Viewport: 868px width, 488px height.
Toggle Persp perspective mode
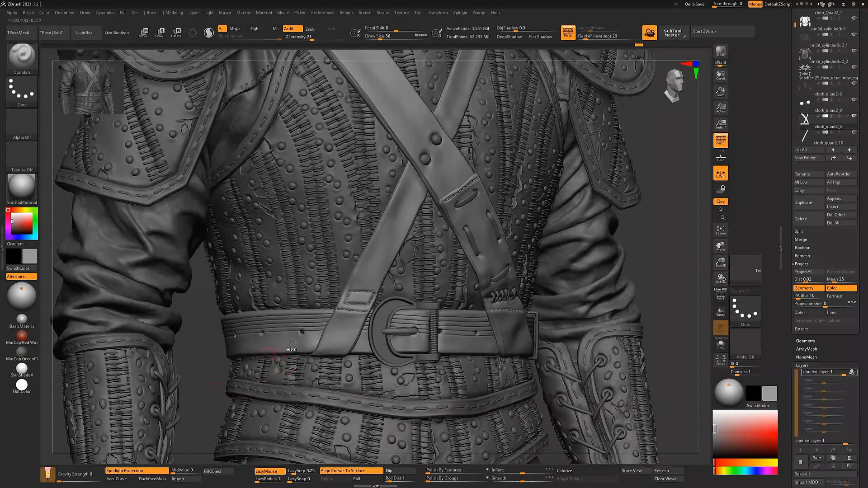(721, 140)
